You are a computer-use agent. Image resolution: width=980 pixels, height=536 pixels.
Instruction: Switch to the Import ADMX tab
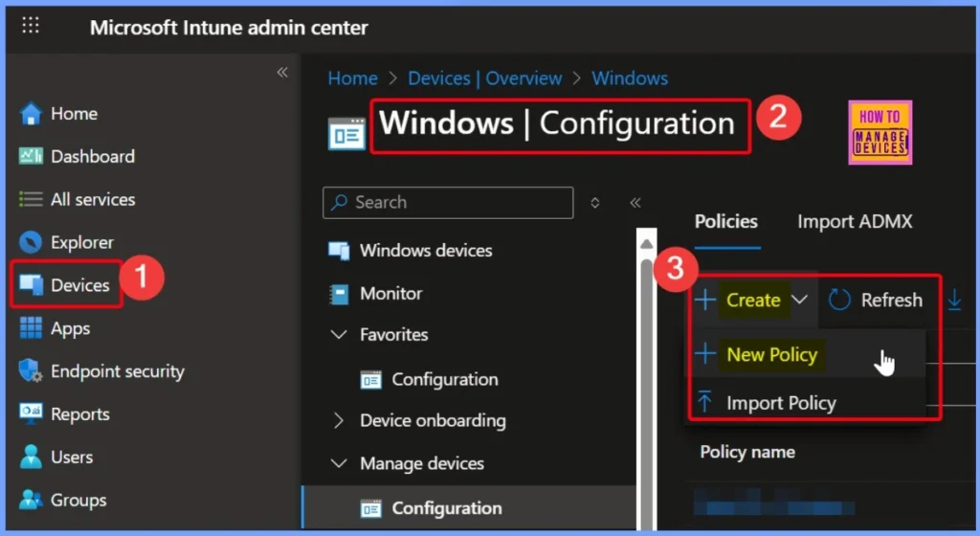[855, 222]
